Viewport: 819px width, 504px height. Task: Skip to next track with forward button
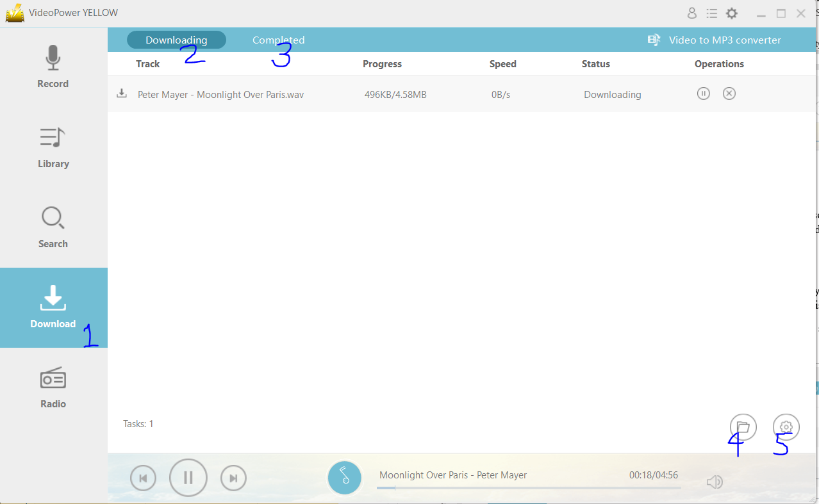233,477
